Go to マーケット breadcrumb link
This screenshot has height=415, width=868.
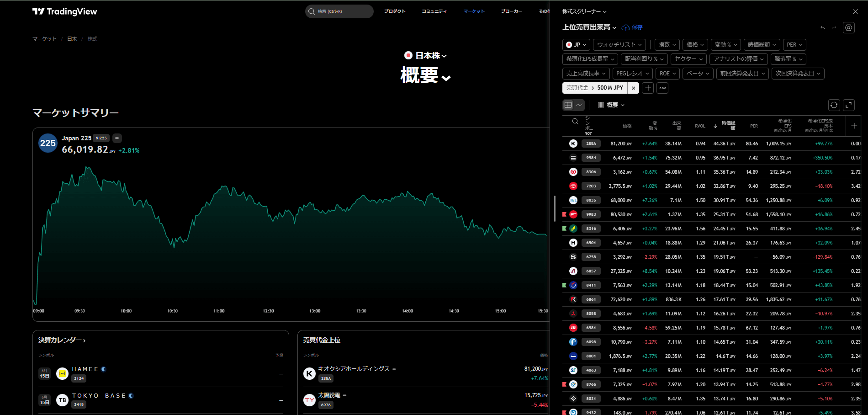tap(44, 39)
